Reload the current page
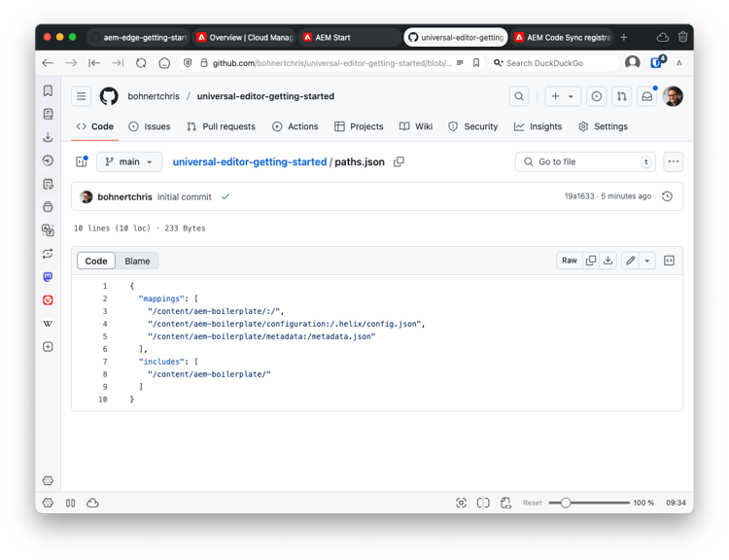Viewport: 729px width, 560px height. [x=141, y=63]
